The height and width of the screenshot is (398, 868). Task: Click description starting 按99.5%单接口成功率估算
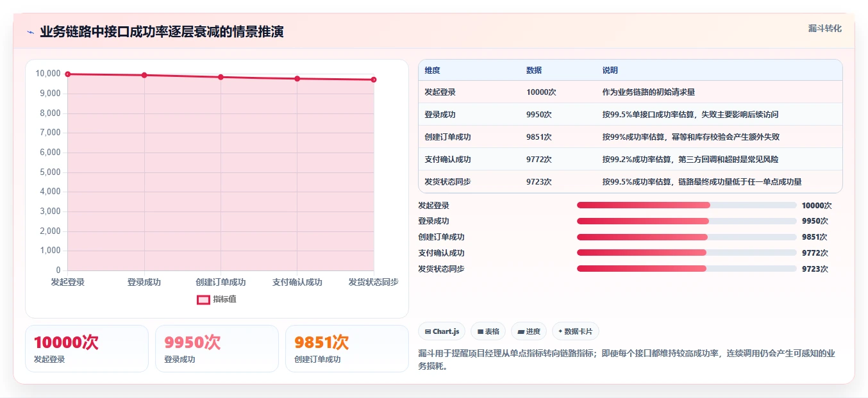[690, 115]
